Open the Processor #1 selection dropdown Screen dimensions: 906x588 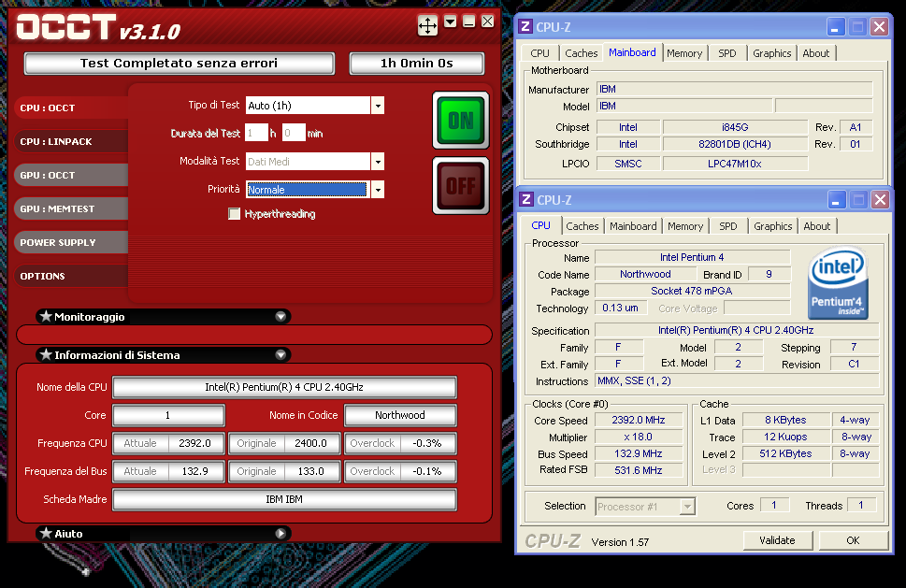pyautogui.click(x=645, y=507)
